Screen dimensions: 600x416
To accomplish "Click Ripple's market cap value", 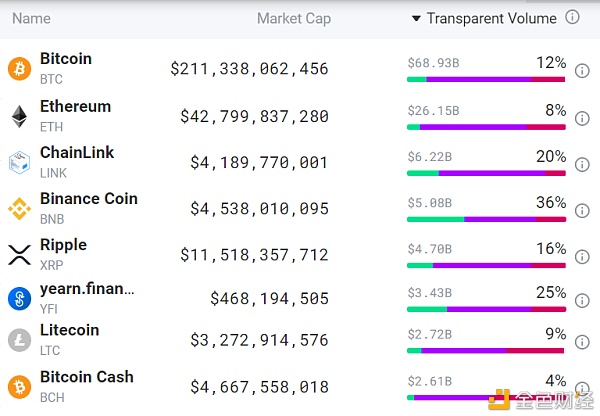I will [x=254, y=255].
